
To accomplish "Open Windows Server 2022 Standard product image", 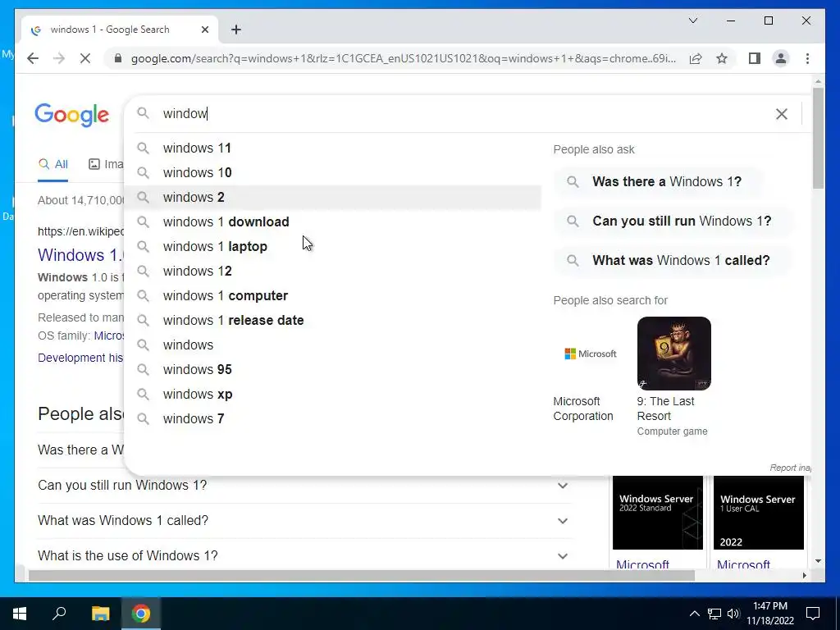I will tap(657, 513).
